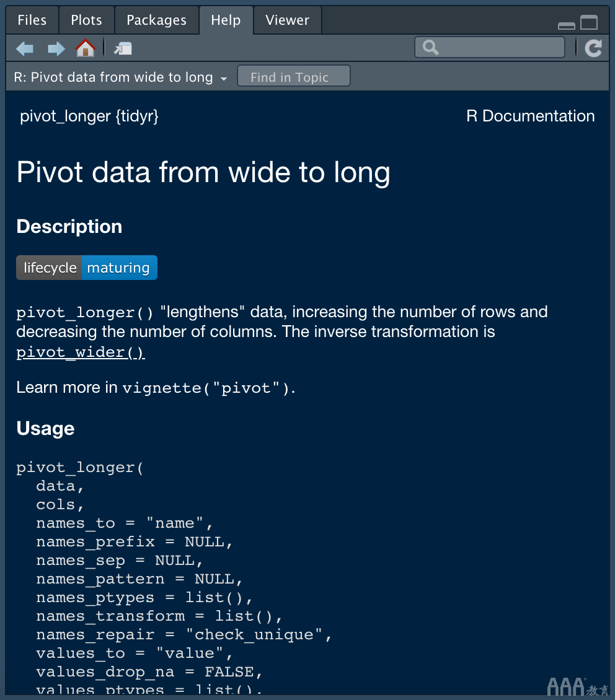Click the 'pivot_longer(' usage line

tap(80, 468)
